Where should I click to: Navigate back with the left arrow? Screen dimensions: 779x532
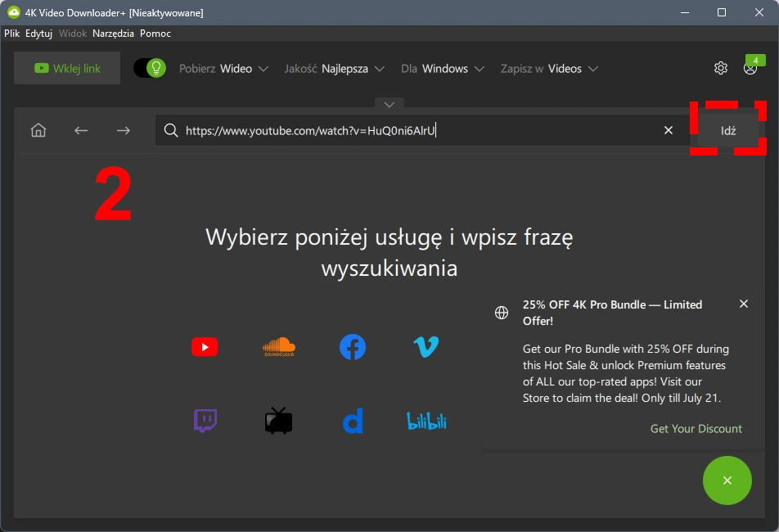tap(81, 130)
